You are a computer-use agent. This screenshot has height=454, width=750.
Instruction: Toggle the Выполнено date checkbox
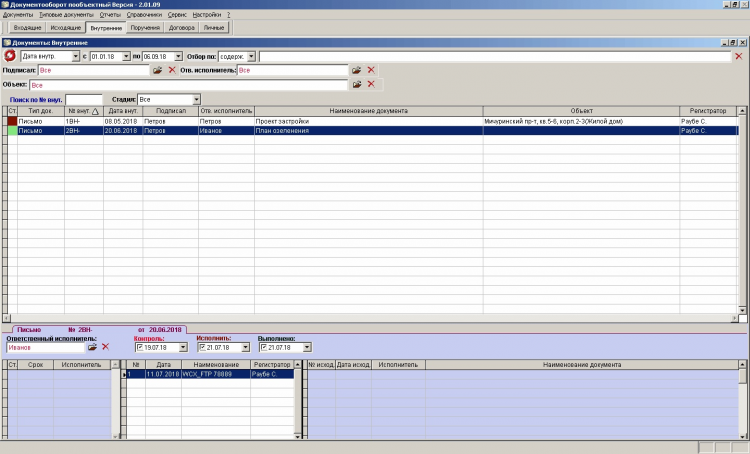[x=264, y=347]
